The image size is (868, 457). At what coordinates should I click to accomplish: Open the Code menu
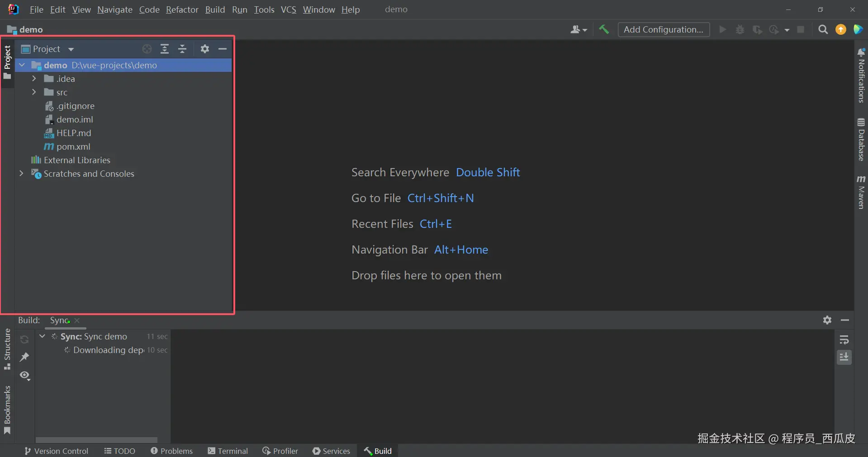pyautogui.click(x=149, y=9)
